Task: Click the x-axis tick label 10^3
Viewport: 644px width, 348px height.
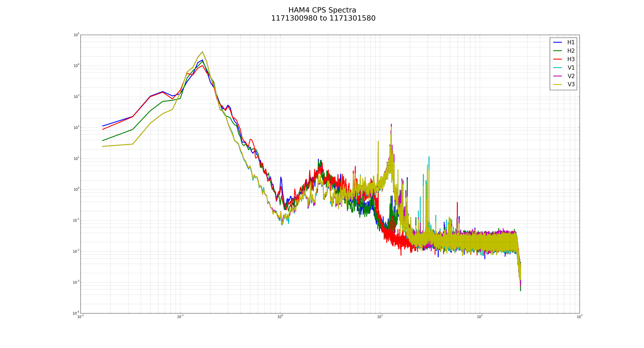Action: [580, 317]
